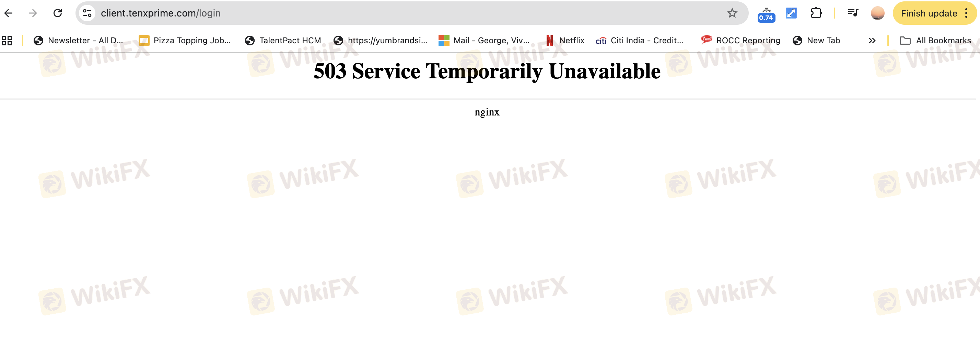Open TalentPact HCM bookmark
980x345 pixels.
click(283, 40)
